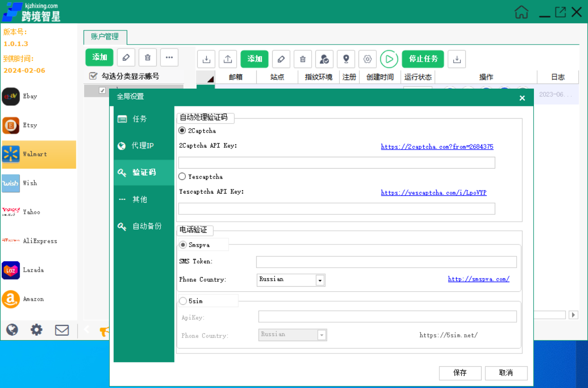Click the globe icon in the bottom bar
The width and height of the screenshot is (588, 388).
pos(12,330)
